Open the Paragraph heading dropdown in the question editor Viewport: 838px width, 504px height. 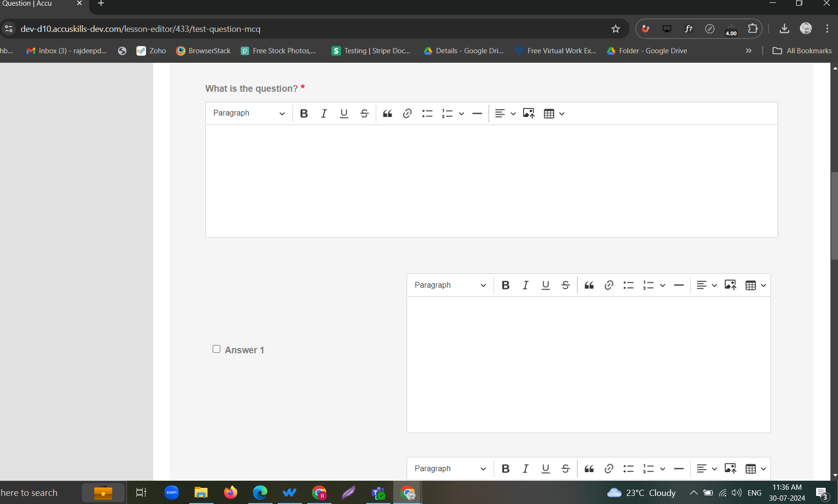249,114
